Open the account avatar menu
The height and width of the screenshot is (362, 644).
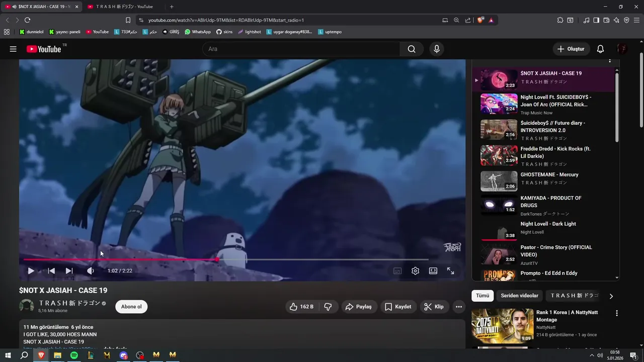click(622, 49)
